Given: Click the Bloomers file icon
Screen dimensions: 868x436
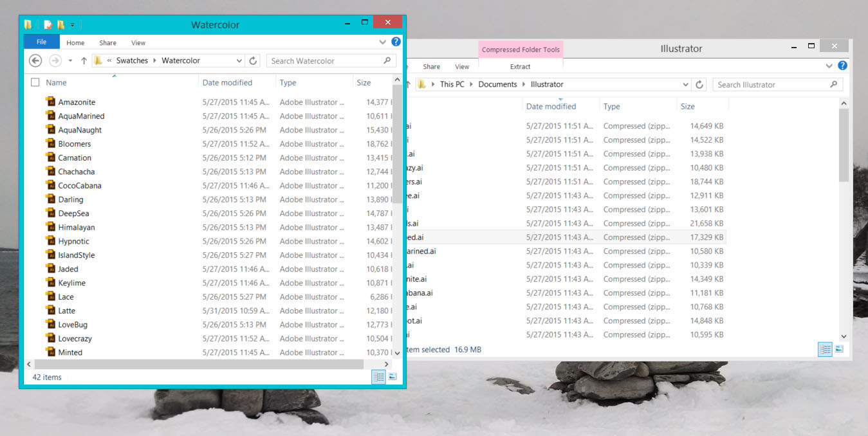Looking at the screenshot, I should 51,143.
